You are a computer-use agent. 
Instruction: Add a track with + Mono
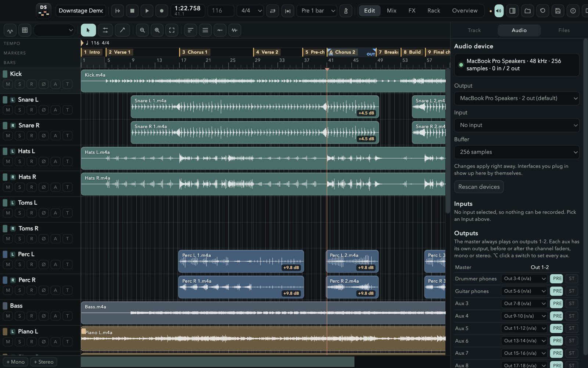coord(15,362)
